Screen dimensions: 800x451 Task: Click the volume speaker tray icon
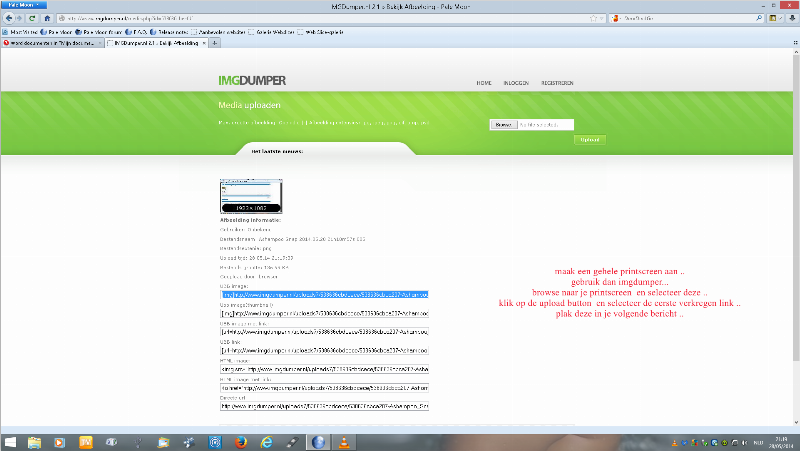tap(745, 443)
